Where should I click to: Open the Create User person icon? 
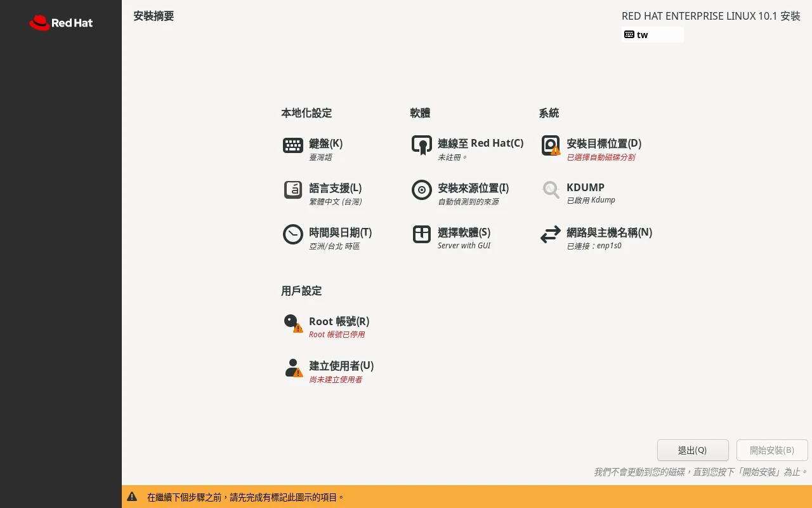click(x=292, y=368)
